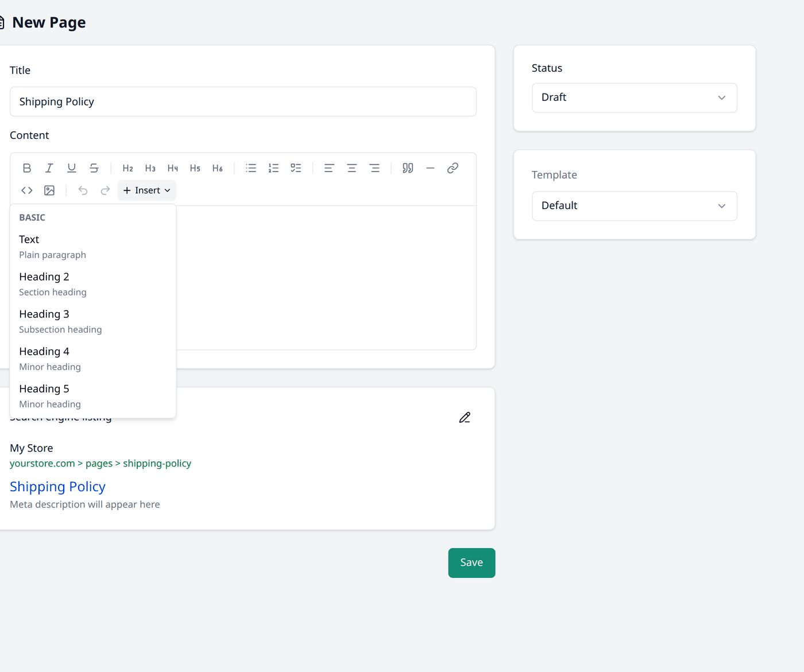
Task: Select Heading 3 from the Insert menu
Action: (93, 321)
